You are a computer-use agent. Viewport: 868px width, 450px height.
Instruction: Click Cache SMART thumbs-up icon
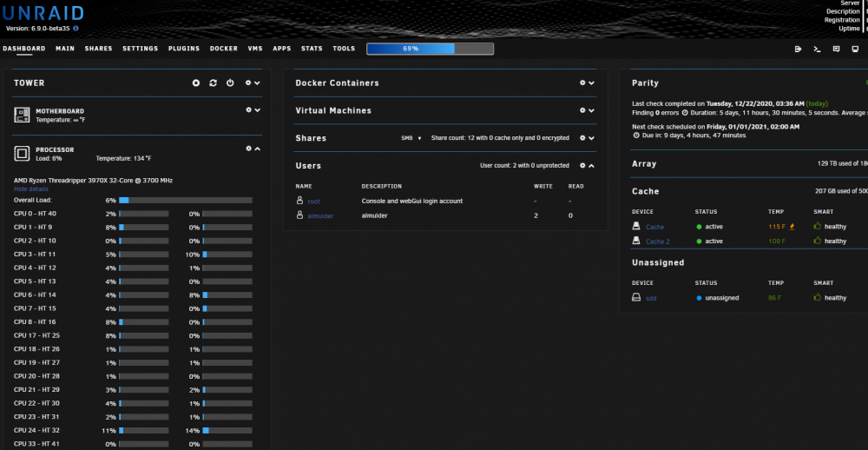pos(817,226)
